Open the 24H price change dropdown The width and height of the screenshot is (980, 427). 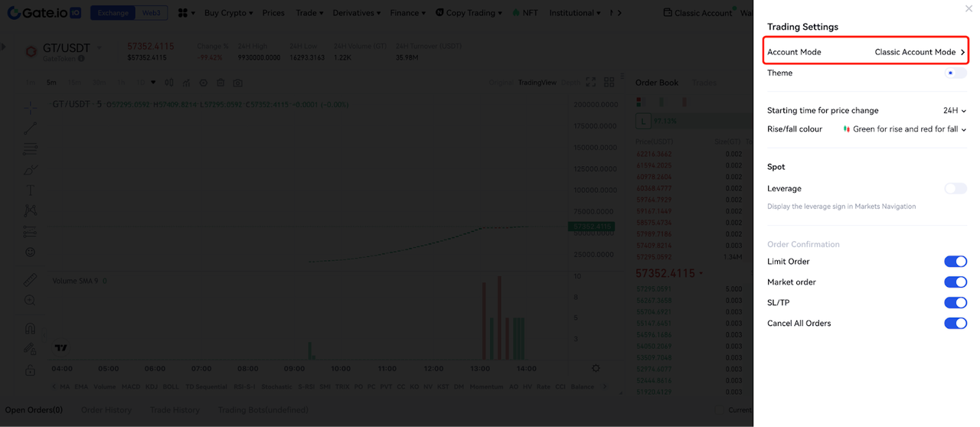coord(954,111)
